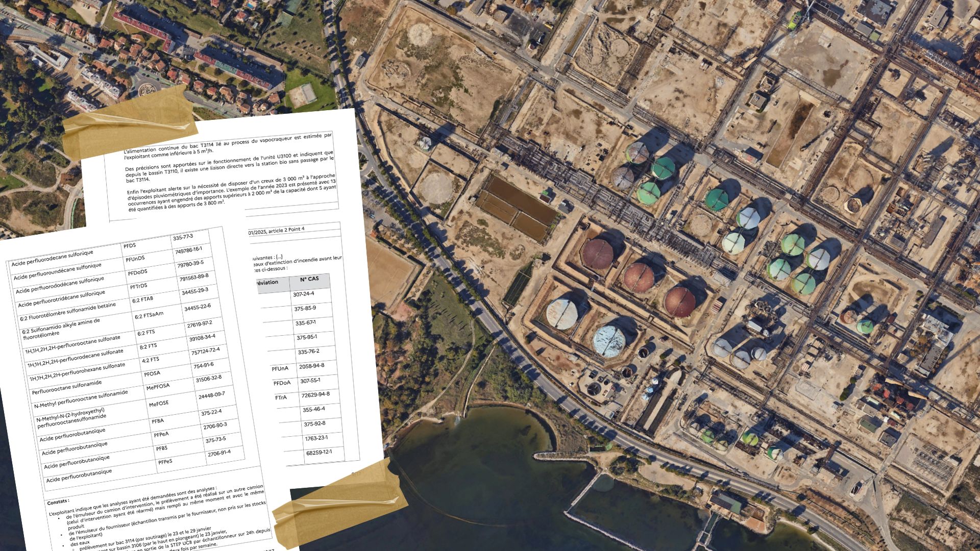The width and height of the screenshot is (980, 551).
Task: Click the 6:2 FTAB abbreviation cell
Action: coord(142,300)
